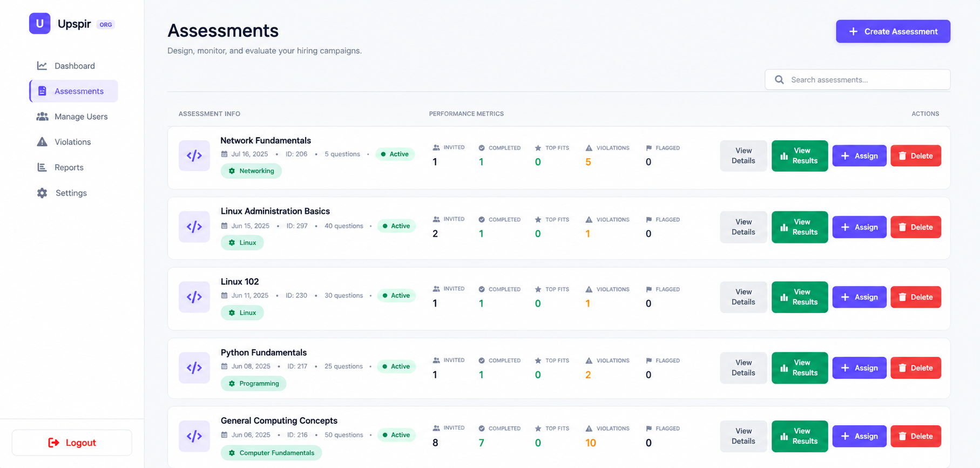The width and height of the screenshot is (980, 468).
Task: Go to Manage Users
Action: 74,117
